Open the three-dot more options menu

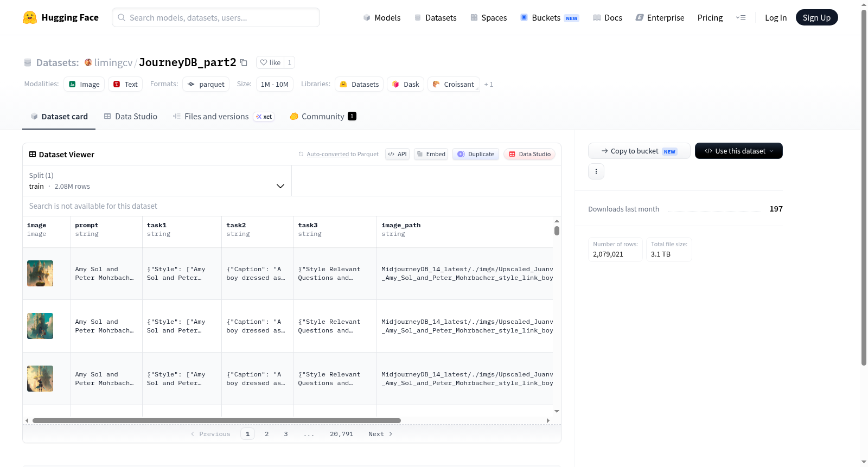596,171
